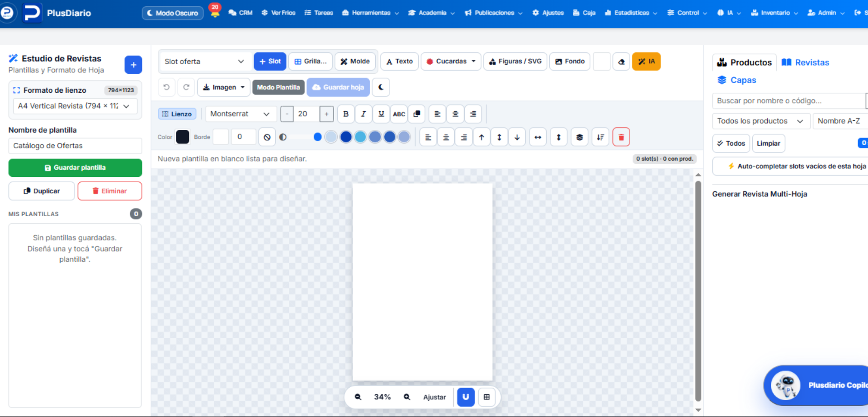Click the blue plus new template icon
The width and height of the screenshot is (868, 417).
tap(133, 65)
